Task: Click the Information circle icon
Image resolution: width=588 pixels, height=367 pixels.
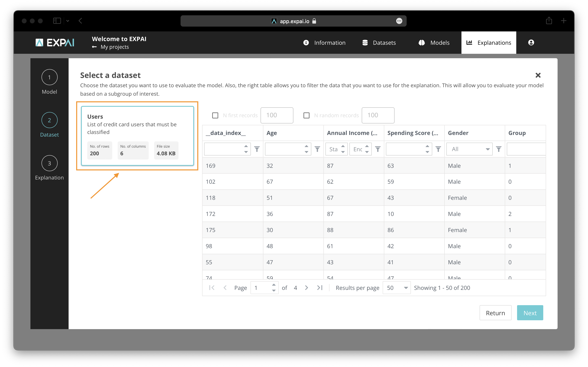Action: pyautogui.click(x=306, y=43)
